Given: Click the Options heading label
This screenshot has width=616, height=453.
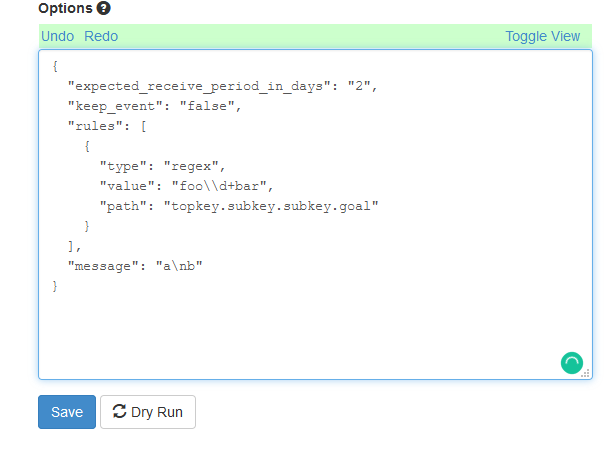Looking at the screenshot, I should (x=65, y=8).
